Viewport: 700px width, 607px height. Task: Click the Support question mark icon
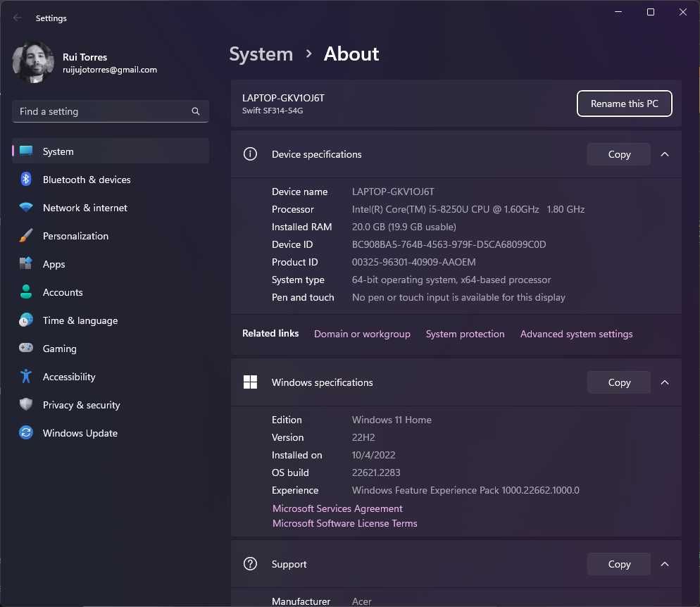250,564
